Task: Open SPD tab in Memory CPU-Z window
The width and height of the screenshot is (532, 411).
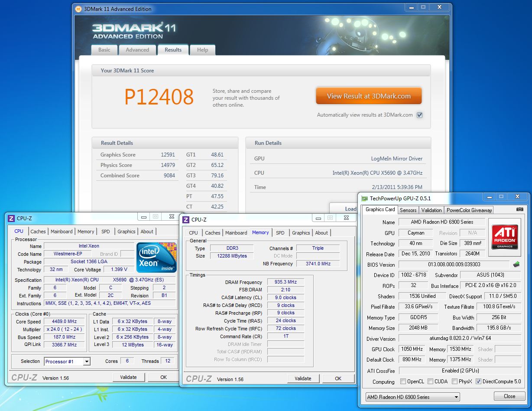Action: pos(280,233)
